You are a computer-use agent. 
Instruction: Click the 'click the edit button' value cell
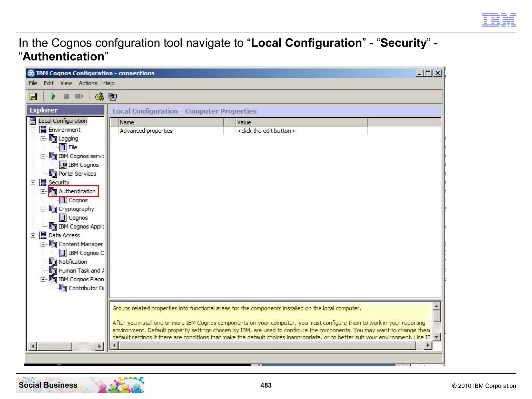click(x=302, y=131)
